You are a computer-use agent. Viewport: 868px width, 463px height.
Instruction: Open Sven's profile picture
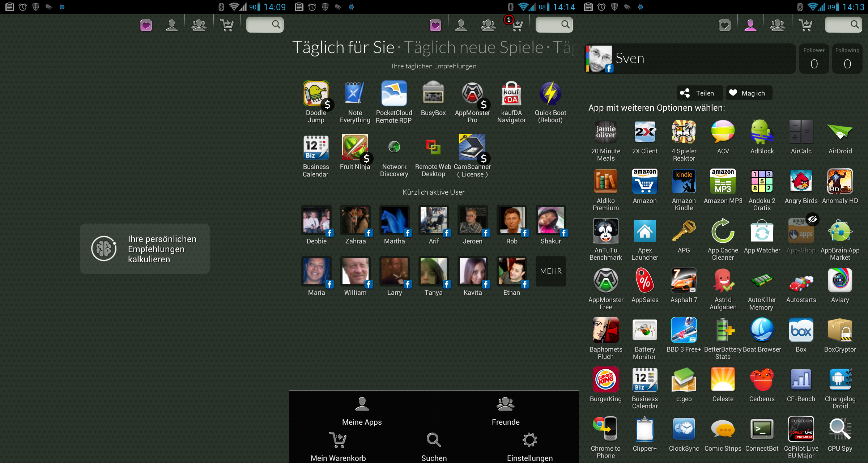coord(599,59)
